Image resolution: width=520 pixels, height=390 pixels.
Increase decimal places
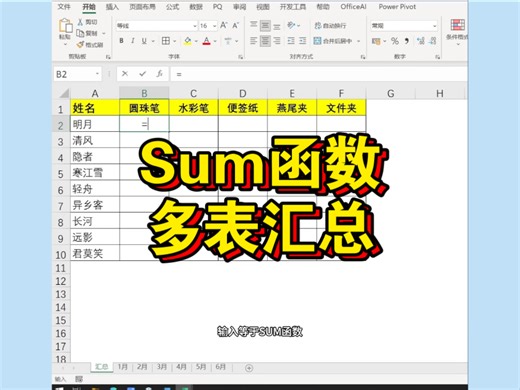421,41
